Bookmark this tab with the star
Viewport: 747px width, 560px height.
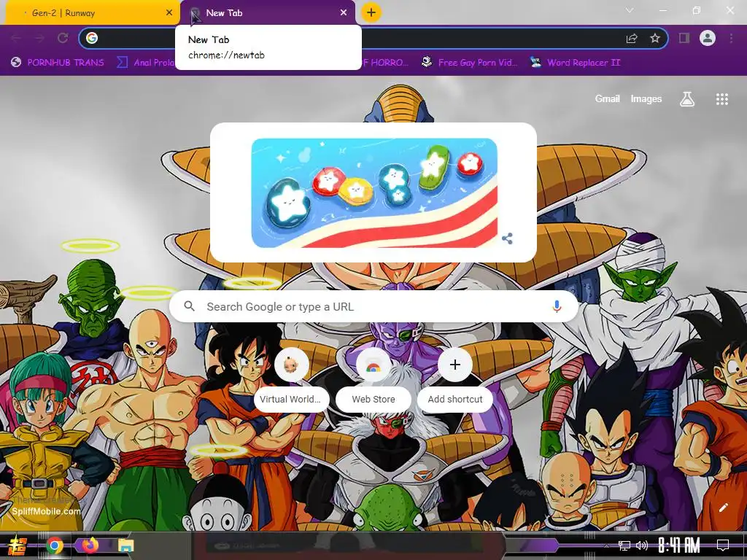tap(655, 38)
